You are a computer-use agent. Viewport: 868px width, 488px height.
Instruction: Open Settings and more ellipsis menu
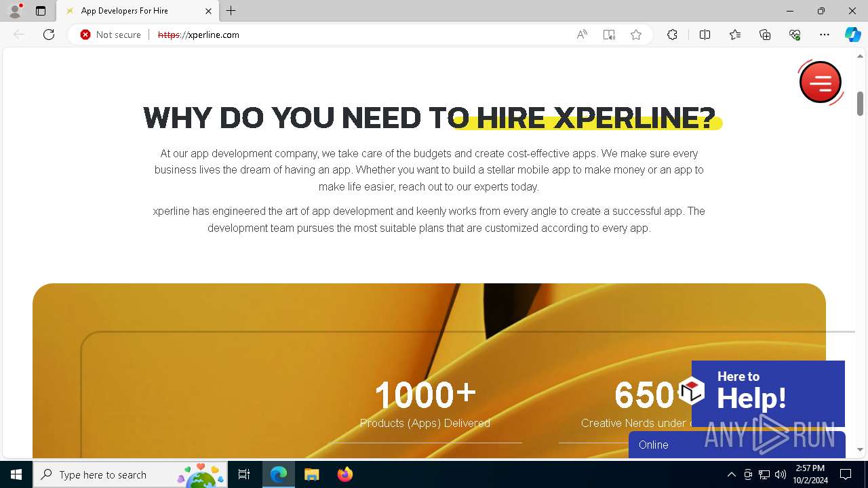pyautogui.click(x=825, y=35)
